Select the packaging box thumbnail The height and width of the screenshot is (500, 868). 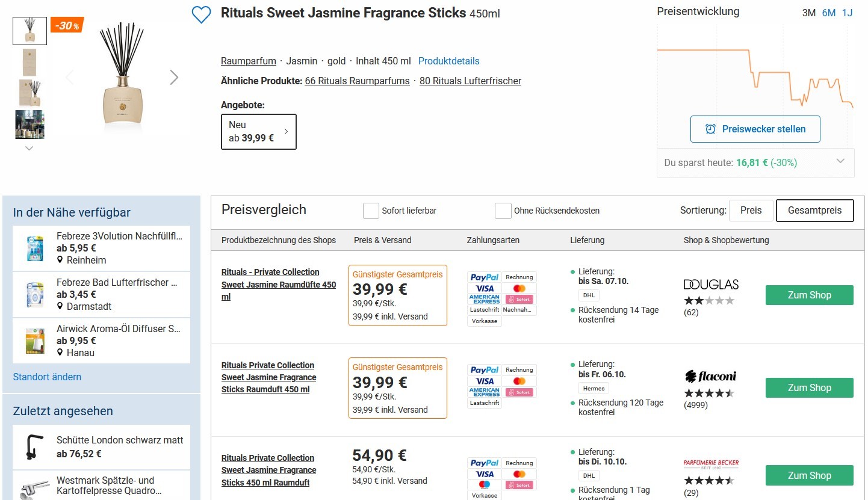pos(29,62)
